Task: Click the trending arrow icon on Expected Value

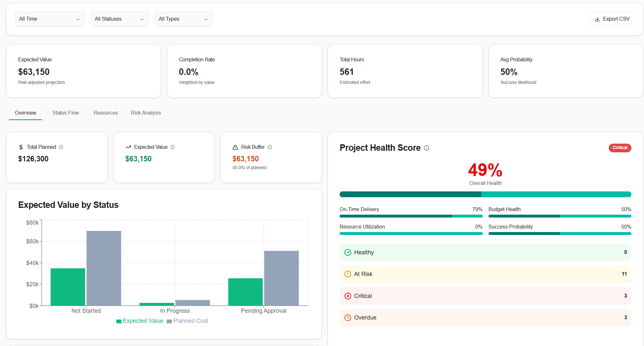Action: (x=128, y=147)
